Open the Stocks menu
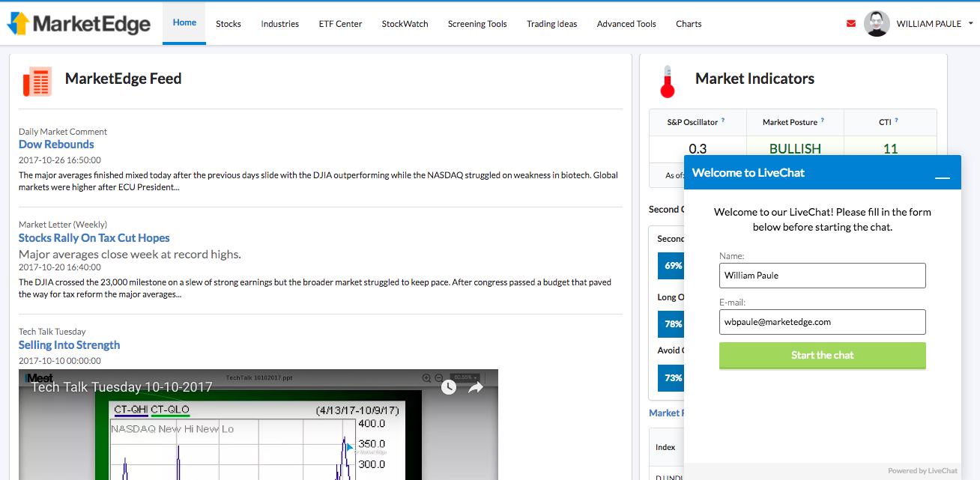The height and width of the screenshot is (480, 980). tap(229, 24)
